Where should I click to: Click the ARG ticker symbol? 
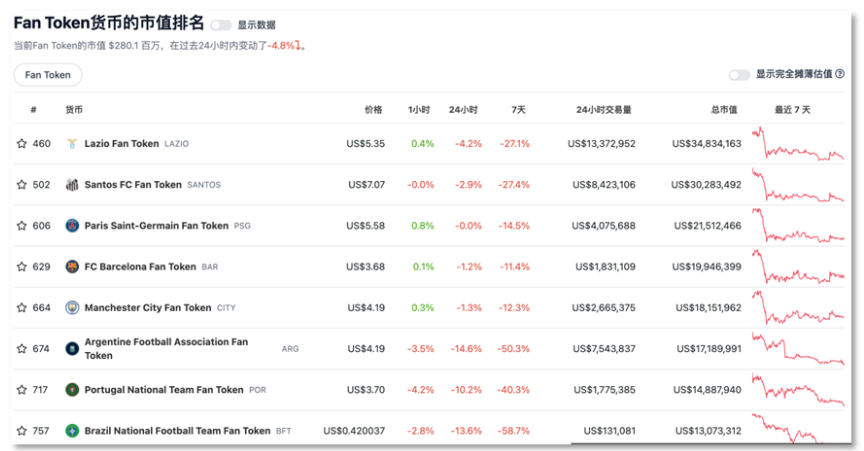click(290, 349)
